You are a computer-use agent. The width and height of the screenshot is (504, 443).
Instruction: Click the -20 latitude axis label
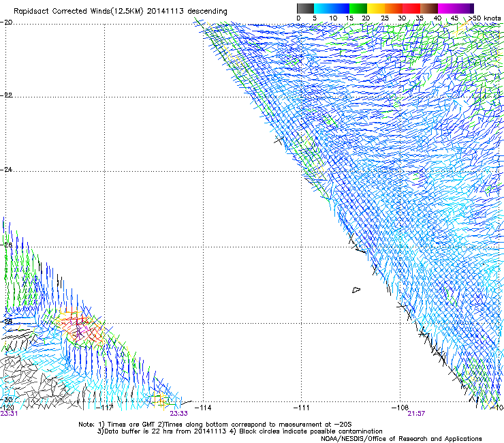[7, 22]
